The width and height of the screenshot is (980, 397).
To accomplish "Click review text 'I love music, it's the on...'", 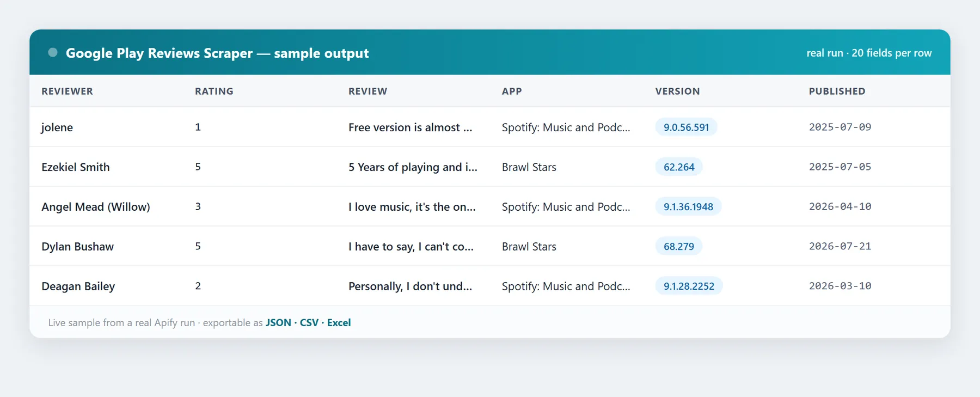I will (412, 207).
